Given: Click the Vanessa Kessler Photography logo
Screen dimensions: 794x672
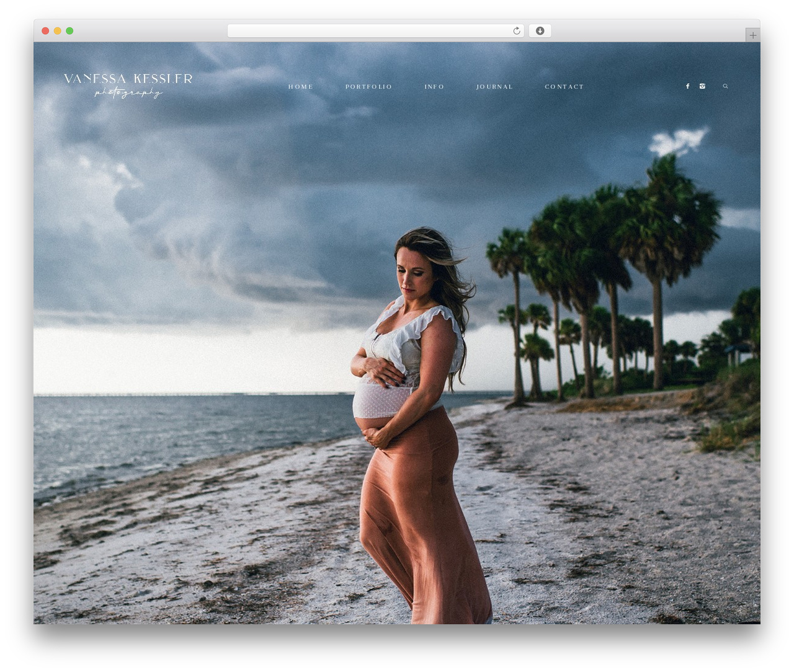Looking at the screenshot, I should (128, 86).
